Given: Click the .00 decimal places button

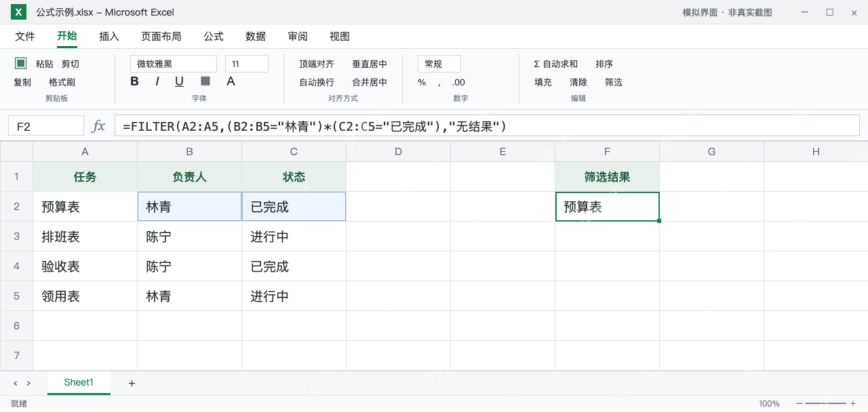Looking at the screenshot, I should pos(458,83).
